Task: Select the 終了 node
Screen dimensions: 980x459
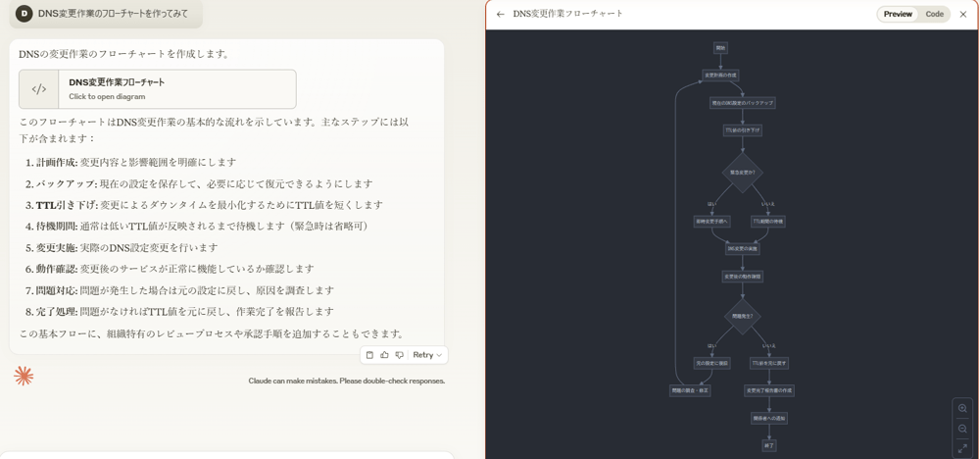Action: (x=768, y=446)
